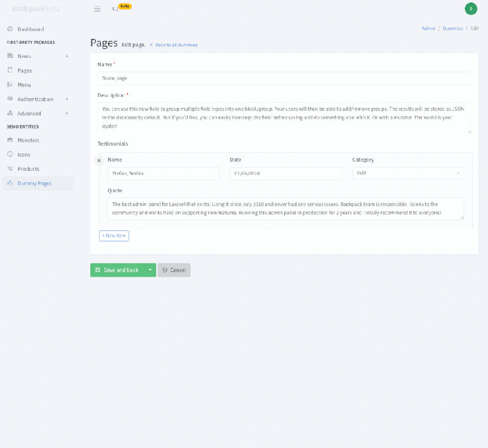Click the Back to all dummies link
Screen dimensions: 488x448
point(175,45)
